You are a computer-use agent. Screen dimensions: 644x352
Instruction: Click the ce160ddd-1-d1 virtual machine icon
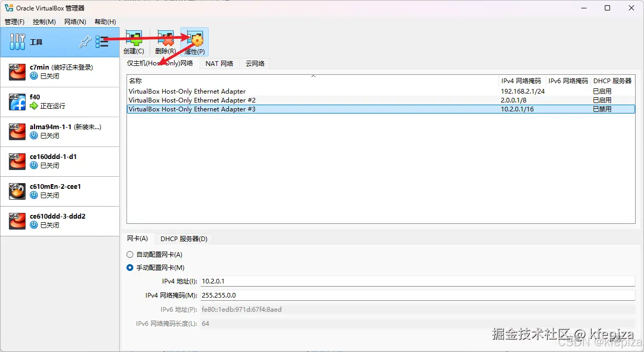[x=17, y=162]
